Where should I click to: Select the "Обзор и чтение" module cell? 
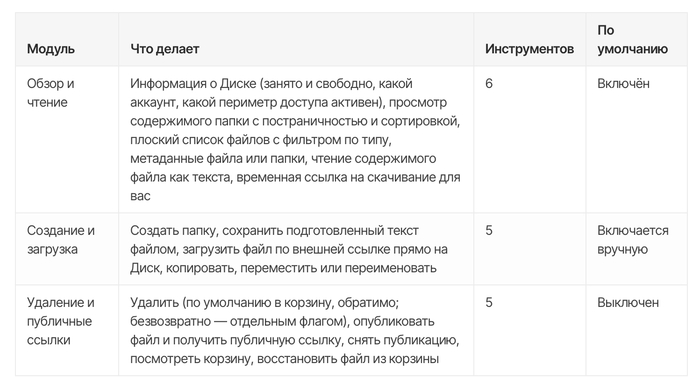point(50,93)
